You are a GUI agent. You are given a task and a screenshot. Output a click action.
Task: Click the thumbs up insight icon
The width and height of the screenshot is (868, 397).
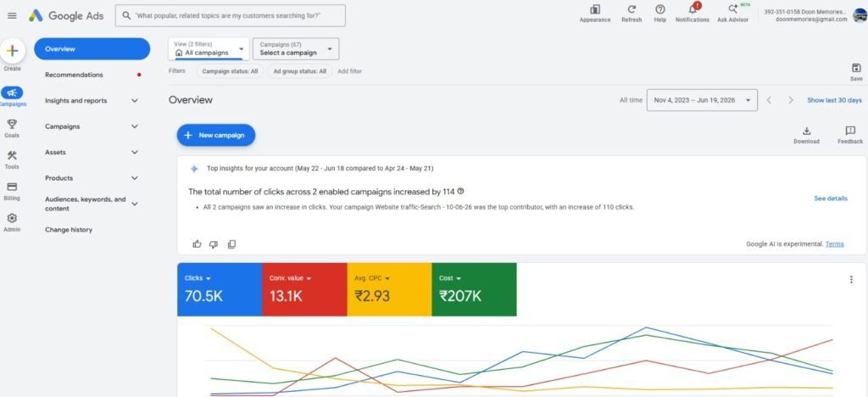tap(197, 244)
